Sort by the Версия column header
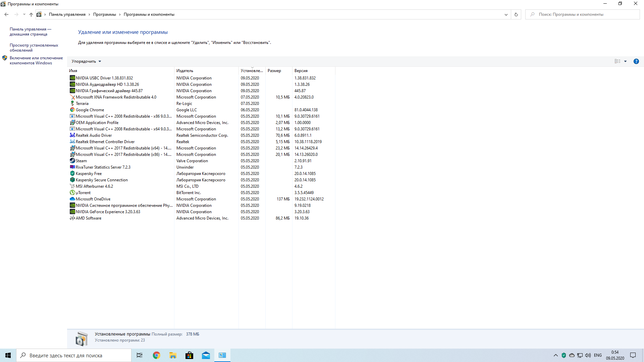The height and width of the screenshot is (362, 644). [x=314, y=71]
